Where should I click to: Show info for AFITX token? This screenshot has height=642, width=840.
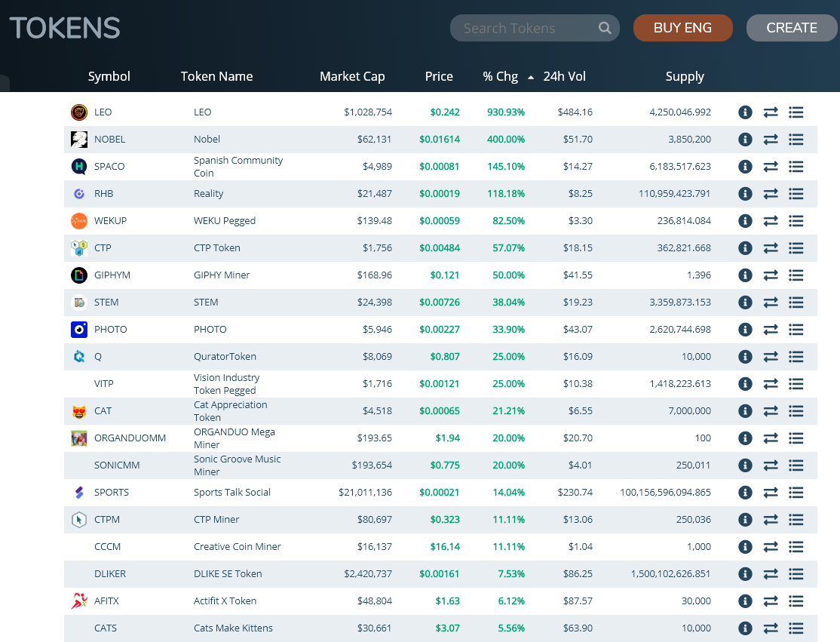(x=745, y=601)
